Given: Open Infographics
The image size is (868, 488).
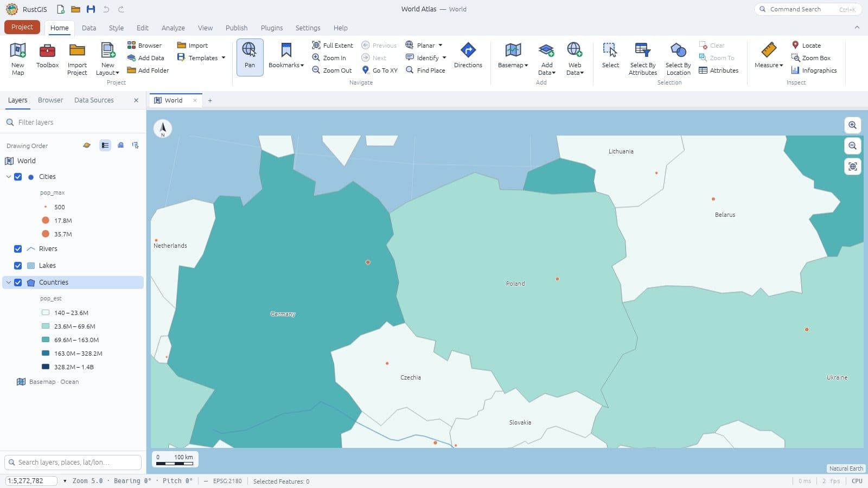Looking at the screenshot, I should coord(814,70).
